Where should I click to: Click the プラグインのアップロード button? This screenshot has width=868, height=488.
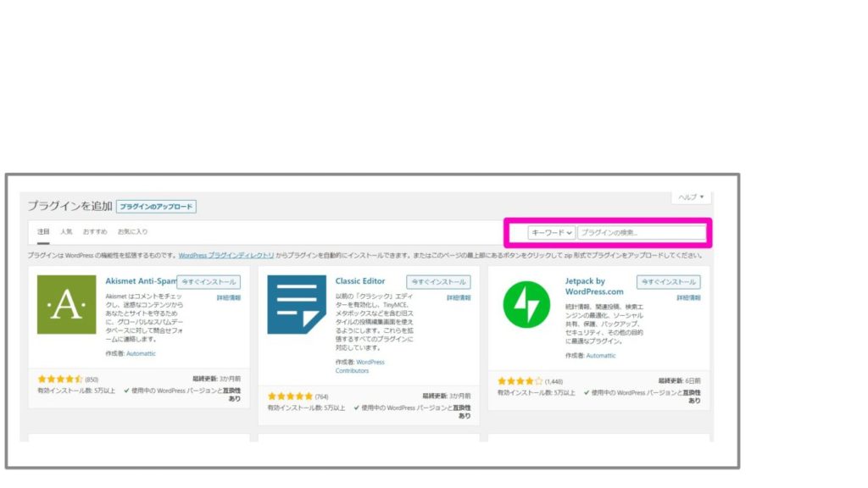click(156, 207)
